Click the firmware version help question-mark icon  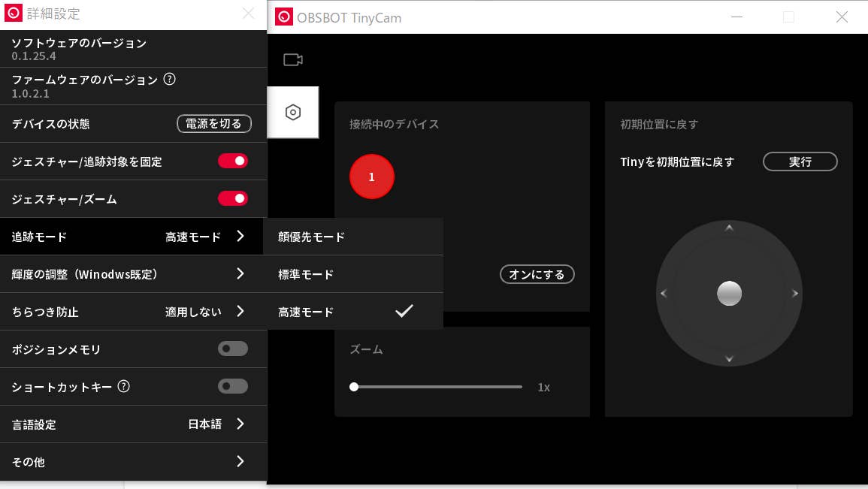pyautogui.click(x=169, y=80)
